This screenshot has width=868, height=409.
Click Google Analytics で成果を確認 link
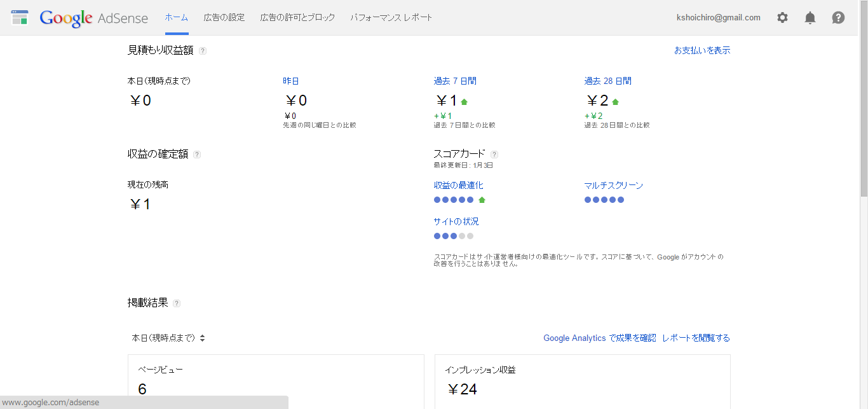point(600,338)
